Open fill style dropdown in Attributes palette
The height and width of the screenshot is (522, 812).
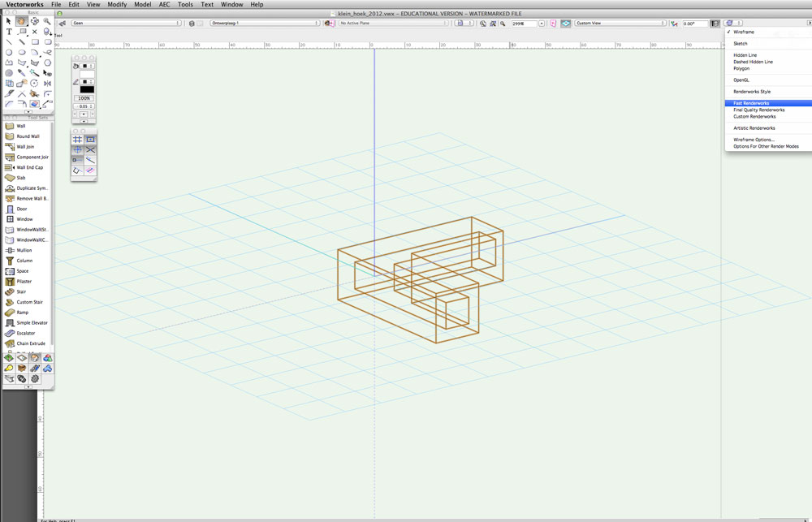click(87, 66)
